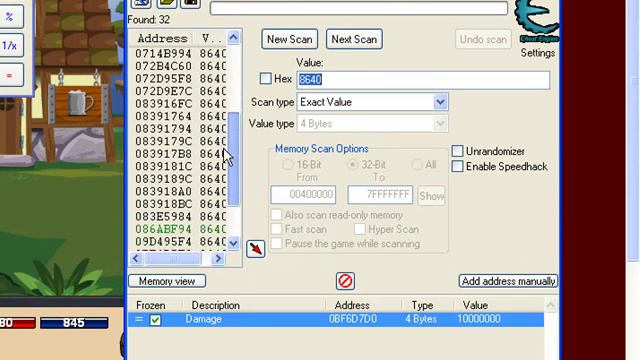Click the beer mug tavern sign
Image resolution: width=640 pixels, height=360 pixels.
(78, 103)
